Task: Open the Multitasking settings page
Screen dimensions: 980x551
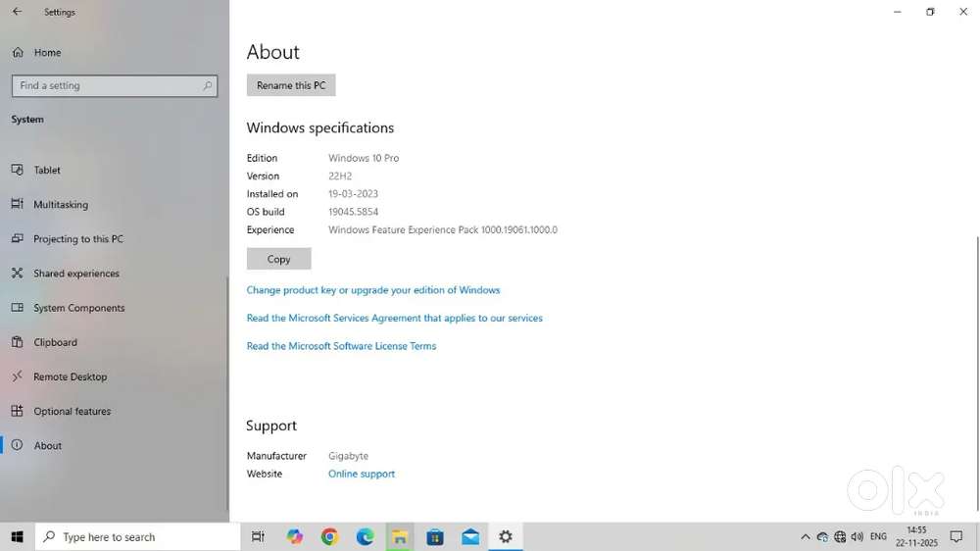Action: [x=61, y=205]
